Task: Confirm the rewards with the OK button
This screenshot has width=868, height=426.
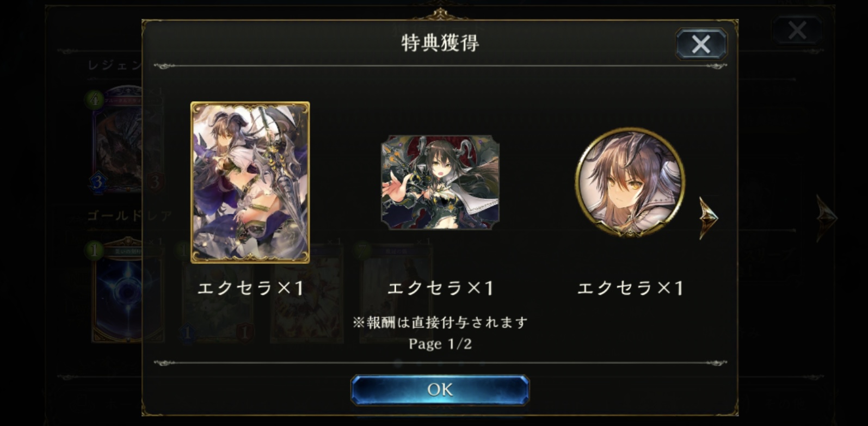Action: 440,390
